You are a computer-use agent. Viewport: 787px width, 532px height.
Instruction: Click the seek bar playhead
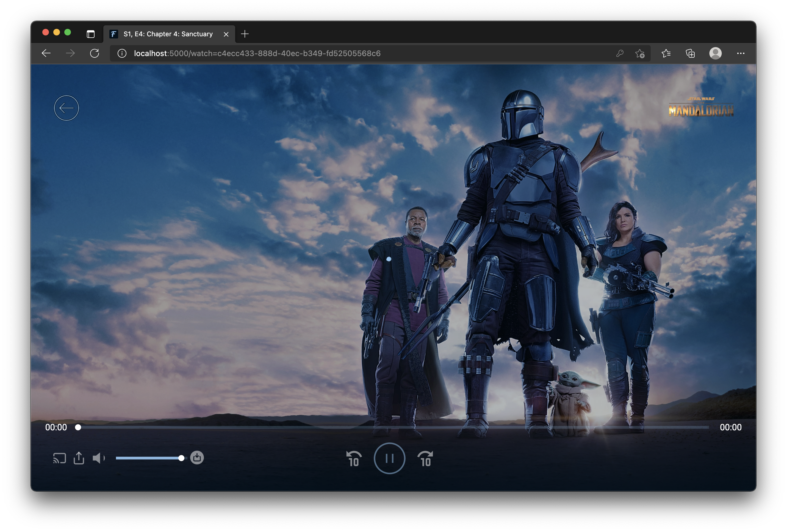click(x=78, y=427)
